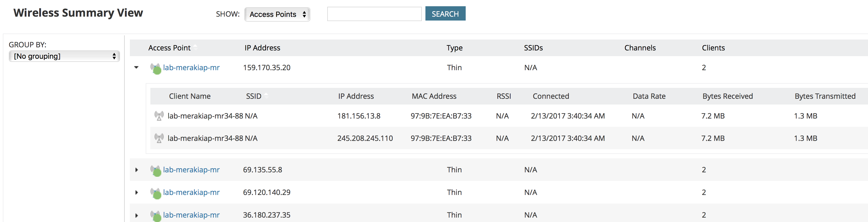Open lab-merakiap-mr link at 159.170.35.20

[x=191, y=68]
